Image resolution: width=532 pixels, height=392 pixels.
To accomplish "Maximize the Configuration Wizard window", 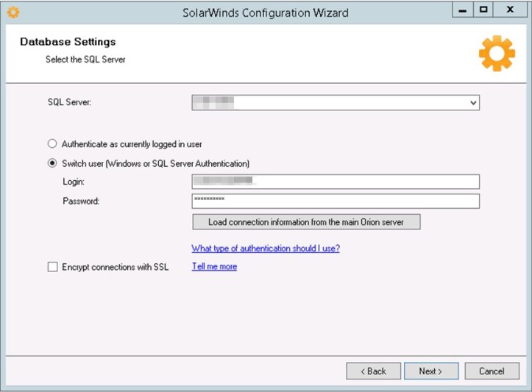I will click(483, 10).
